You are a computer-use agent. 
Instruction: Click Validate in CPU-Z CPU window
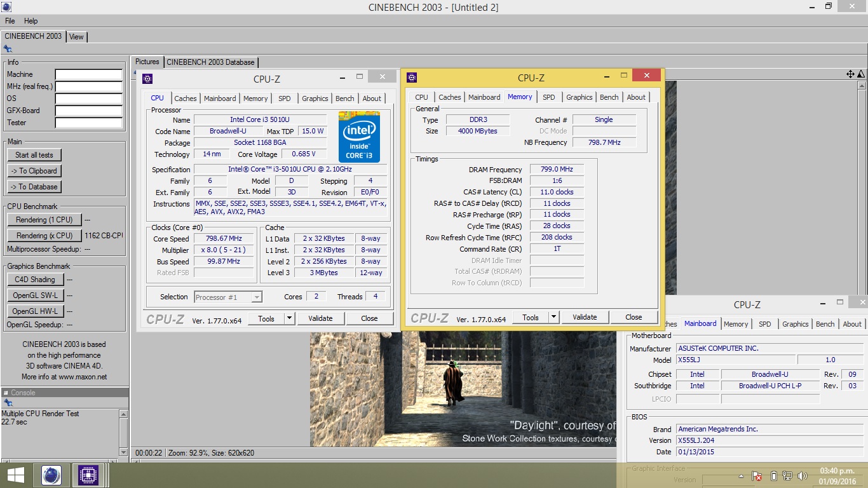click(x=320, y=318)
